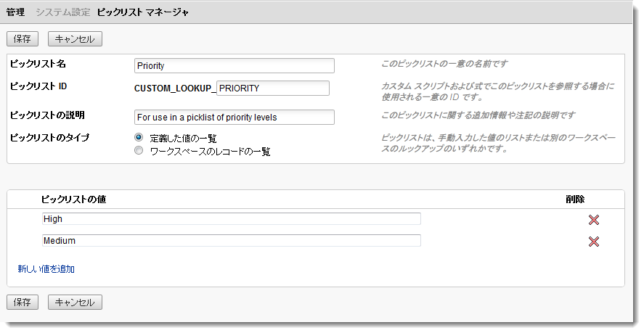Click the ピックリスト ID label
Image resolution: width=644 pixels, height=333 pixels.
click(x=38, y=86)
